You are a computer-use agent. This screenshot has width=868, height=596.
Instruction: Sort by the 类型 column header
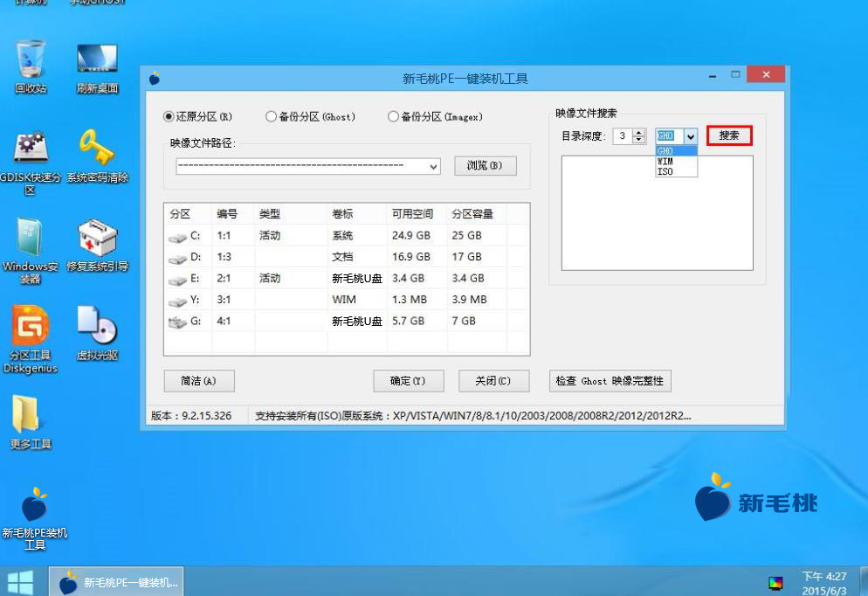click(x=291, y=214)
